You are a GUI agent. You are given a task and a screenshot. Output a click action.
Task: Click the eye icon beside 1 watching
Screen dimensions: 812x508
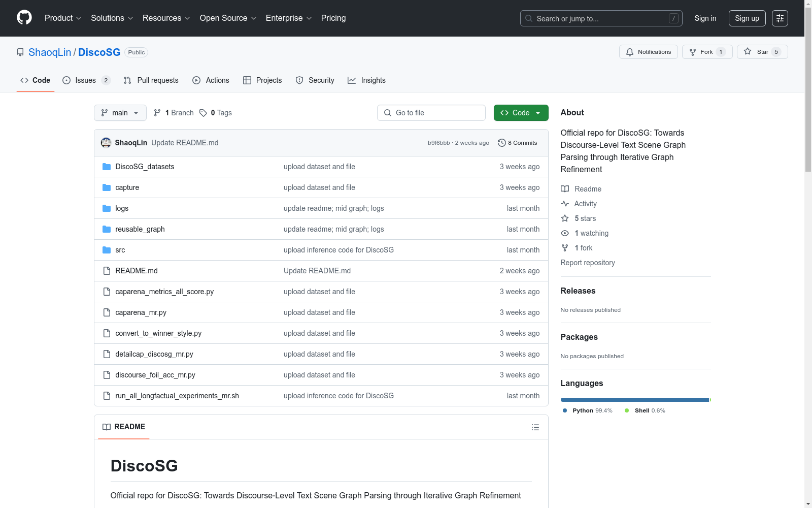coord(565,233)
